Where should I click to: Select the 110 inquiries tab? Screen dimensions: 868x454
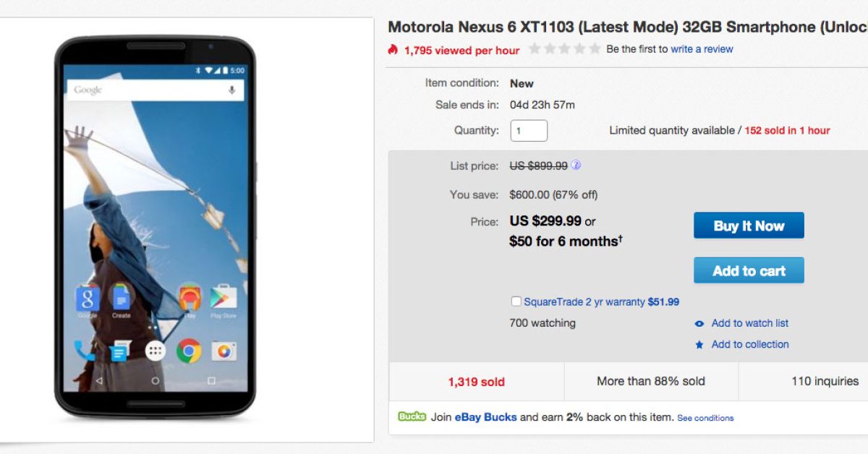coord(825,381)
